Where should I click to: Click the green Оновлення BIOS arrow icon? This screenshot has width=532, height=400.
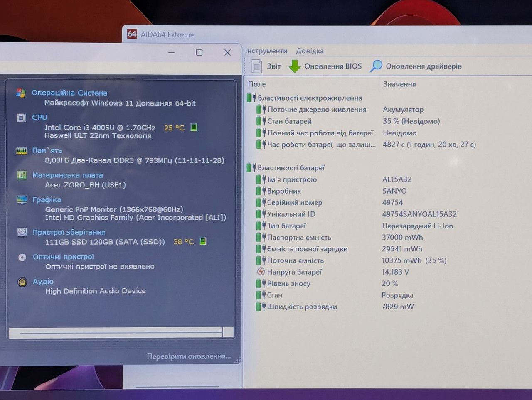coord(295,66)
